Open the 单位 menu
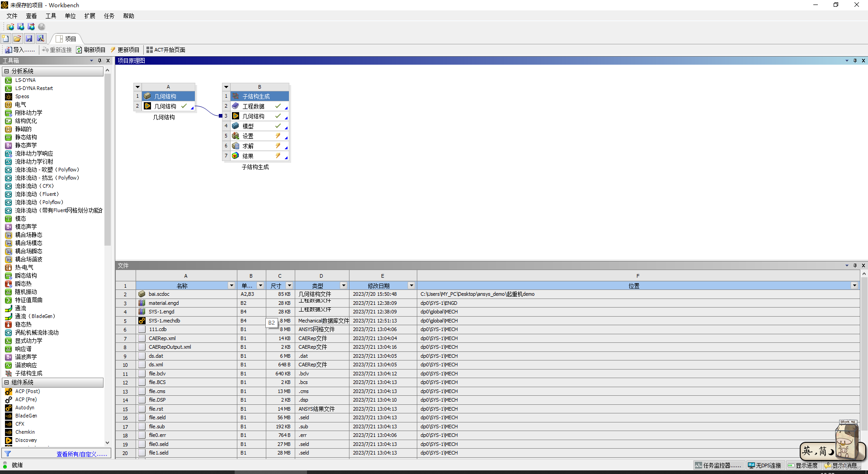This screenshot has height=474, width=868. pos(70,16)
